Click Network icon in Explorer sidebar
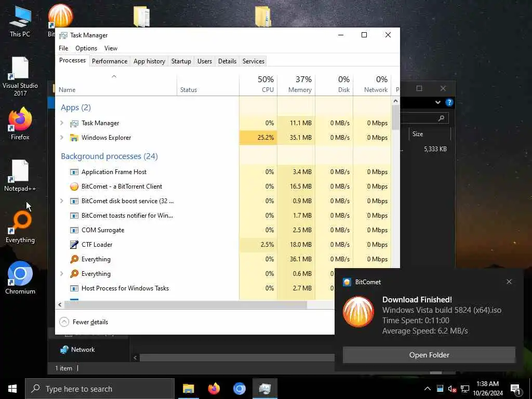Viewport: 532px width, 399px height. coord(64,350)
